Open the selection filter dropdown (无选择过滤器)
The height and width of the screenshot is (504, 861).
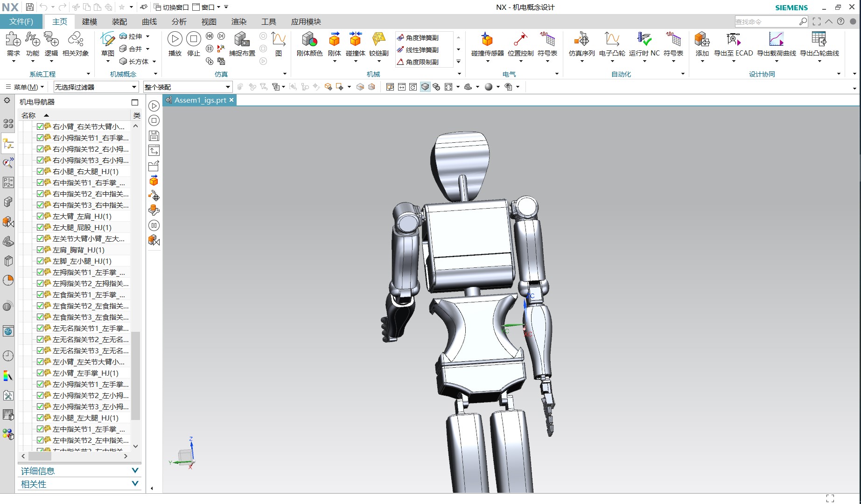(96, 87)
